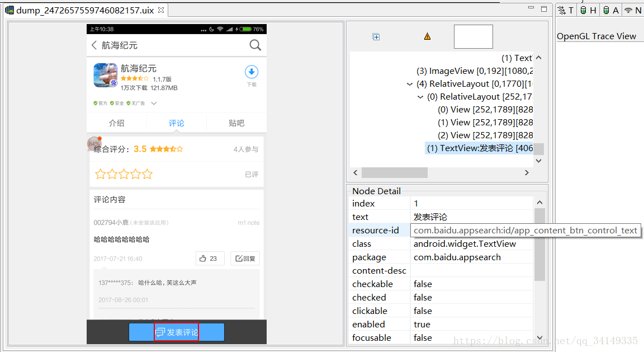Image resolution: width=644 pixels, height=352 pixels.
Task: Click the empty white box in hierarchy toolbar
Action: click(x=473, y=36)
